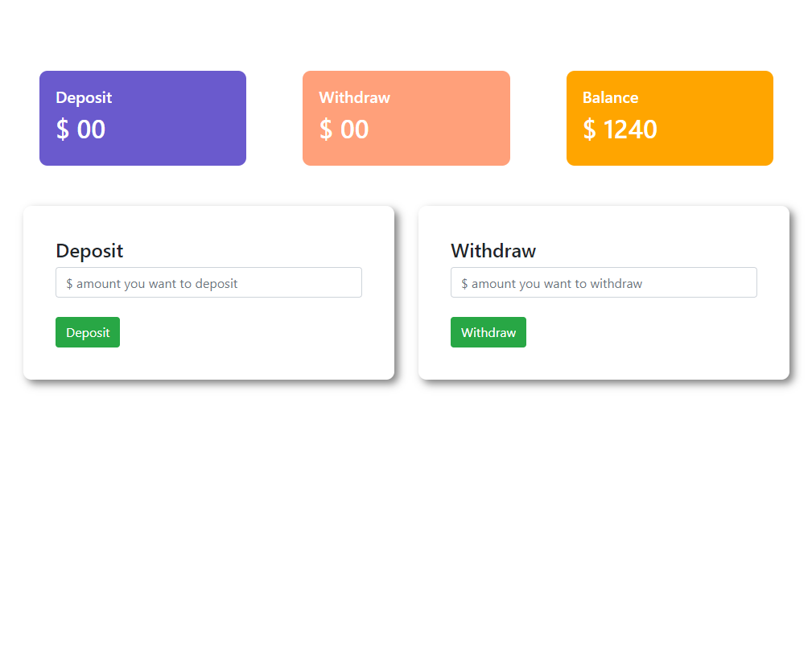
Task: Select the orange Balance summary card
Action: pos(670,118)
